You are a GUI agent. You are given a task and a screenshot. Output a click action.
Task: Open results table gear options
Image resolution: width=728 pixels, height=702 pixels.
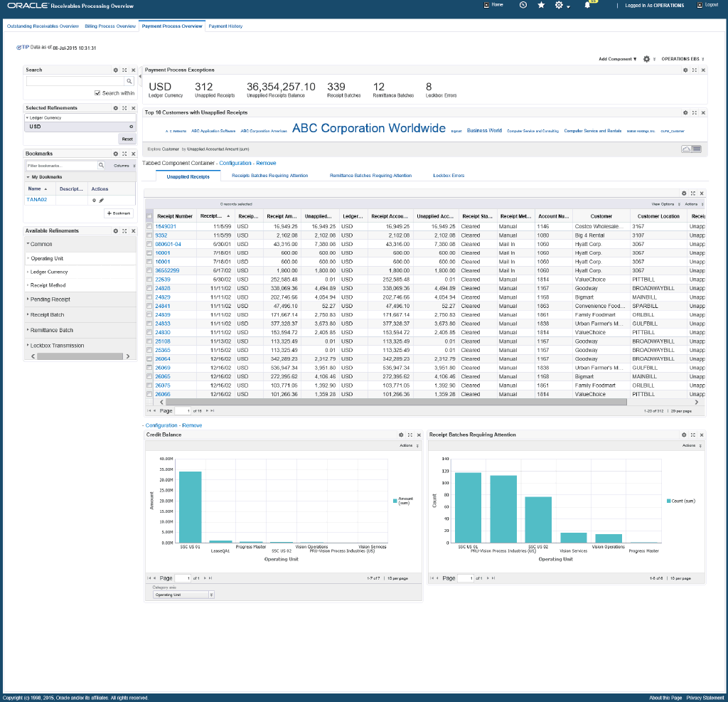coord(684,193)
